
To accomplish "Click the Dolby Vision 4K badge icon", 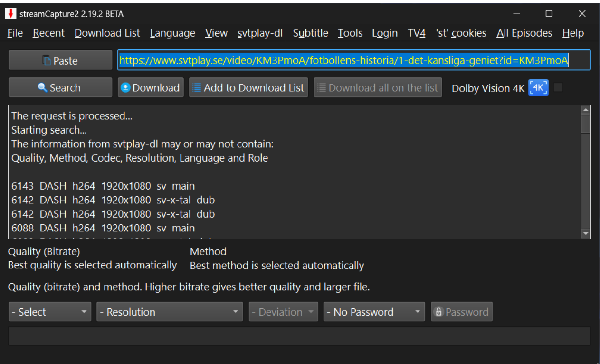I will [x=538, y=88].
